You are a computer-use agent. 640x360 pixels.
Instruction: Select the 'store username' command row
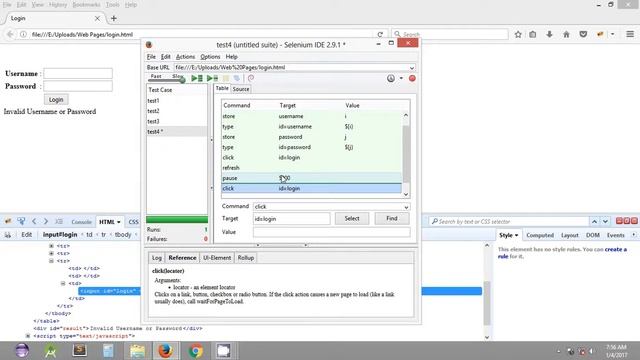(x=312, y=116)
